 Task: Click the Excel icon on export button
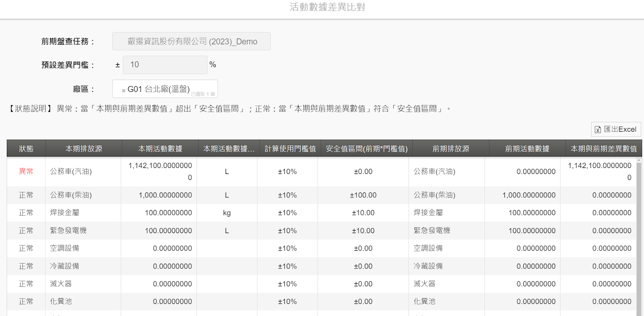point(598,130)
